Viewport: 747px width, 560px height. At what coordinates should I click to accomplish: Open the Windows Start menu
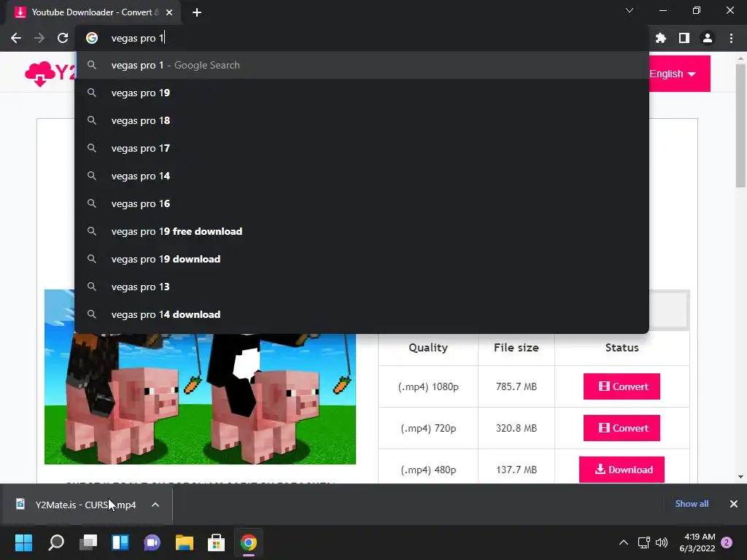point(23,542)
